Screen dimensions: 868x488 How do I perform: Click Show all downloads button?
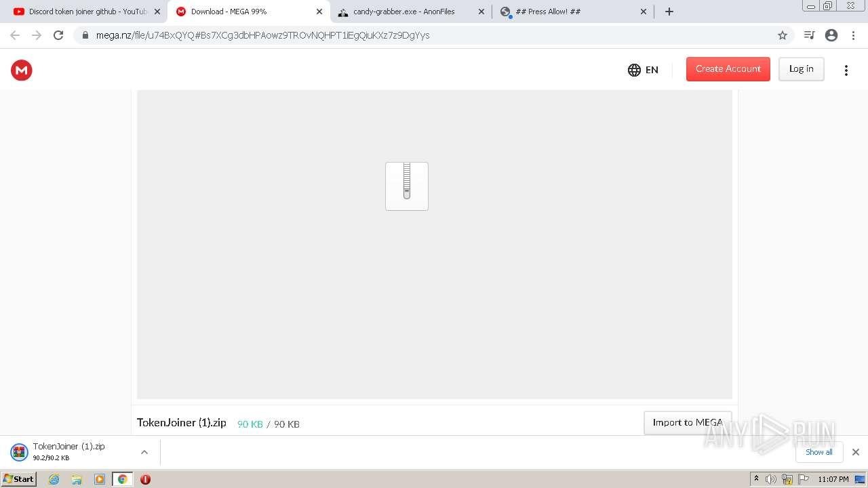point(818,452)
